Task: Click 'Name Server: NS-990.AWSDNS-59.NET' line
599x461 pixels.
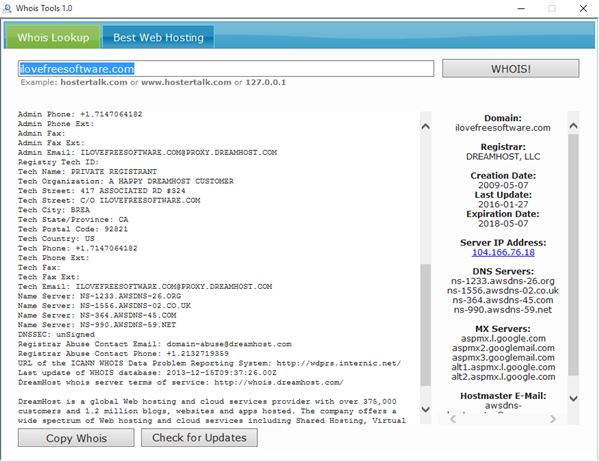Action: tap(97, 325)
